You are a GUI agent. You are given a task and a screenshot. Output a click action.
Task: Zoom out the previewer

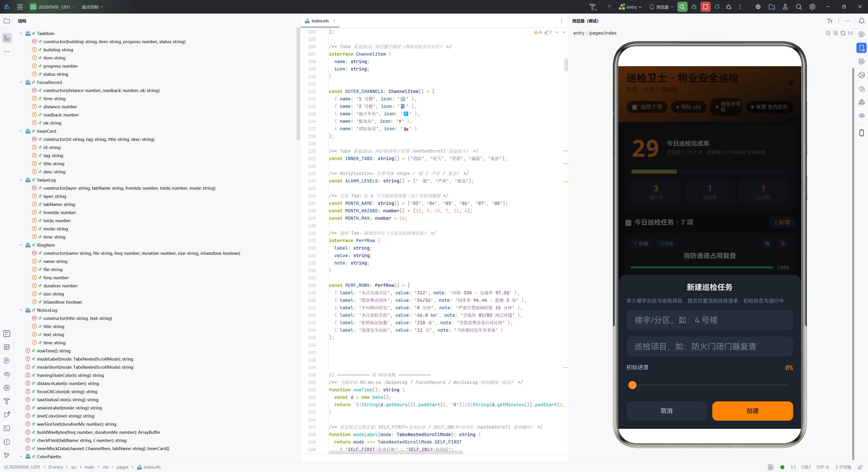[x=828, y=33]
